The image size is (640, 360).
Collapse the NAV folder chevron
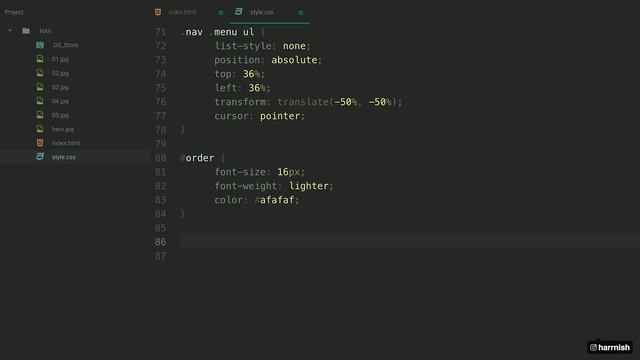coord(10,31)
